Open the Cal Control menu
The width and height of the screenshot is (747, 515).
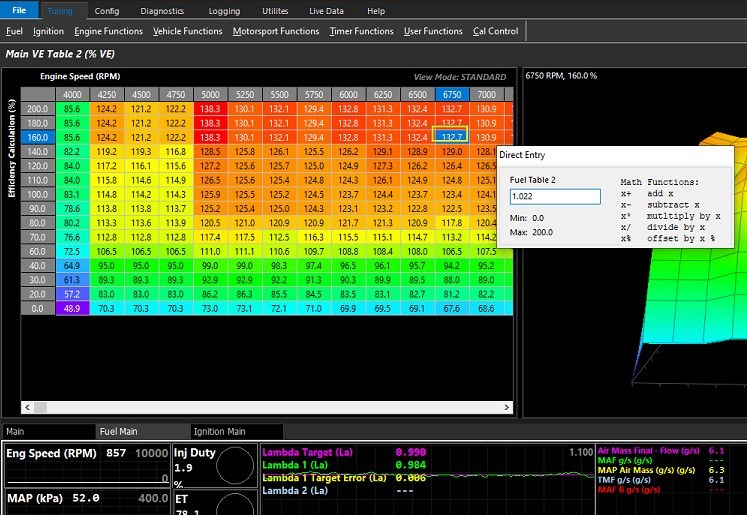point(495,31)
